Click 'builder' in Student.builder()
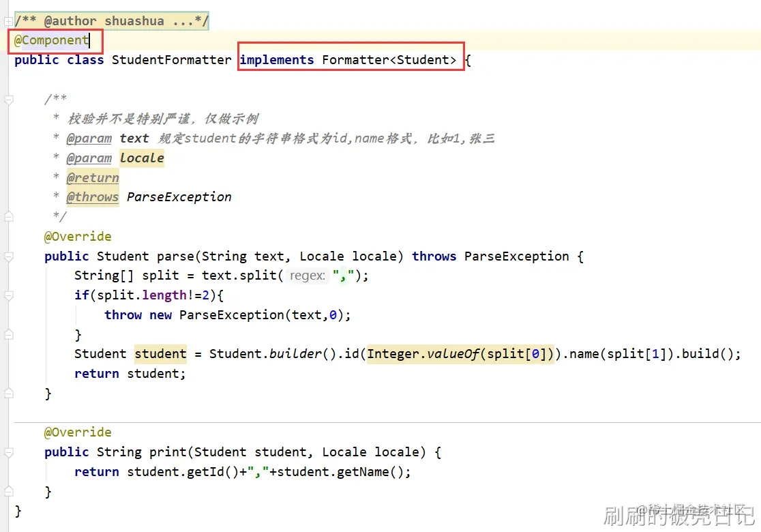 point(295,354)
